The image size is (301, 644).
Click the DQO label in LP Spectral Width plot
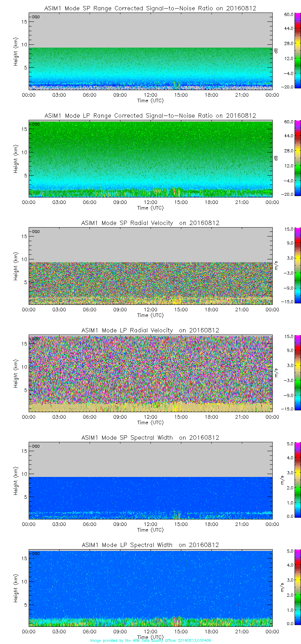[x=36, y=553]
